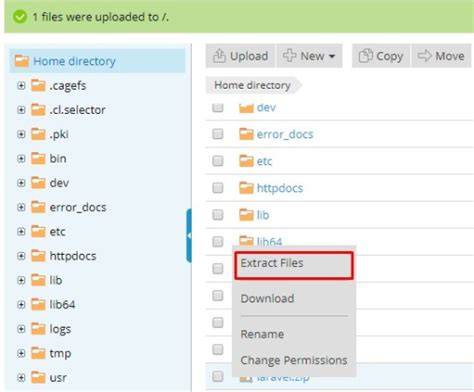The image size is (474, 392).
Task: Expand the usr tree node
Action: pos(21,378)
